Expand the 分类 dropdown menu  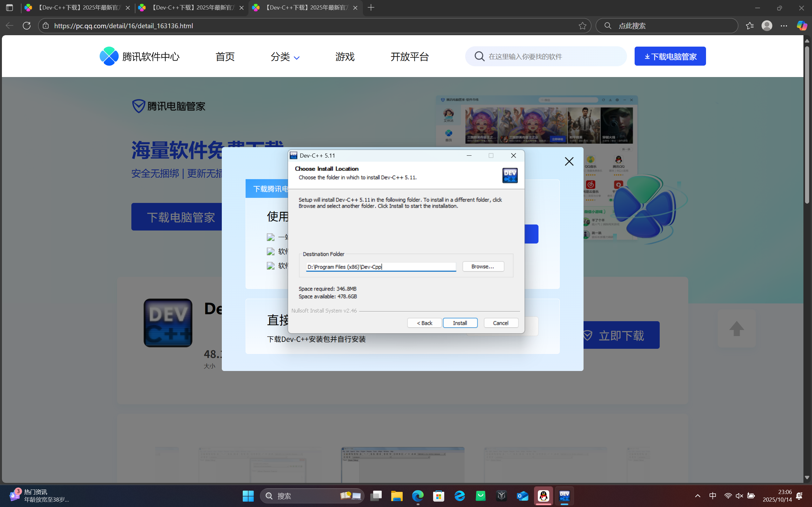(285, 57)
